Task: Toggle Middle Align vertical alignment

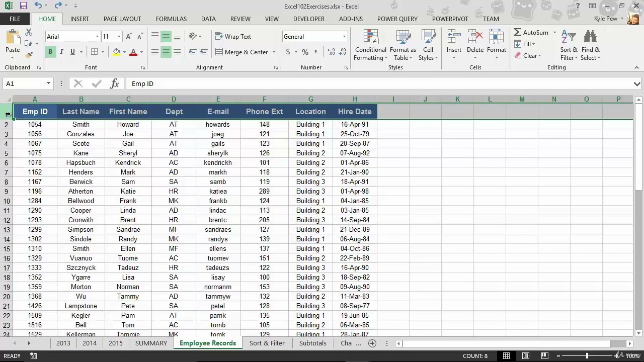Action: (166, 36)
